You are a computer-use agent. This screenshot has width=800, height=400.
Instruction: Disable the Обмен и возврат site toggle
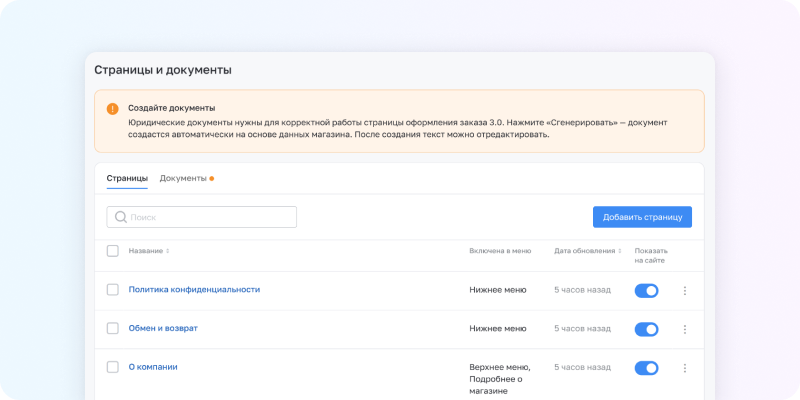click(647, 329)
